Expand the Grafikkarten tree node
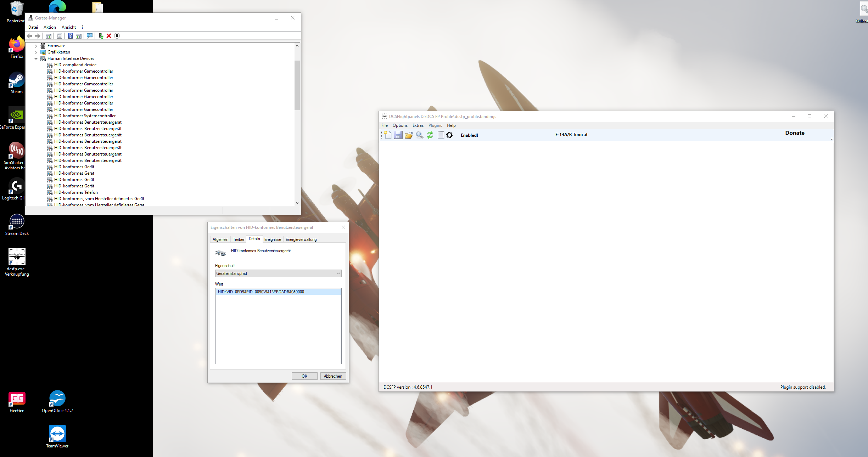This screenshot has height=457, width=868. click(x=36, y=52)
